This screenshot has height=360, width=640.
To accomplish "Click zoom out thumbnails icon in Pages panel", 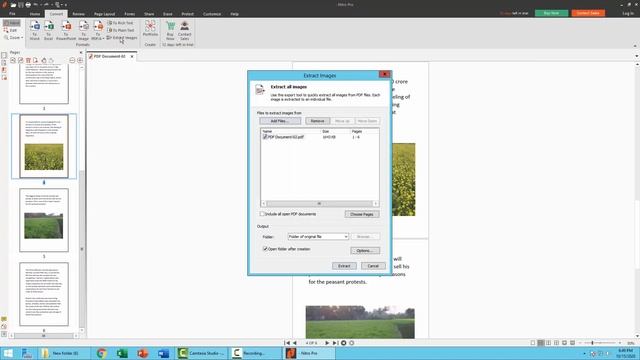I will (x=72, y=60).
